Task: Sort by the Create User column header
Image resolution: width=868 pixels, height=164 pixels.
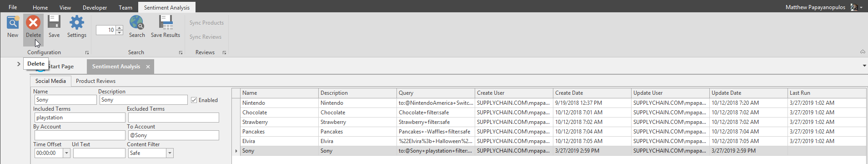Action: [x=514, y=93]
